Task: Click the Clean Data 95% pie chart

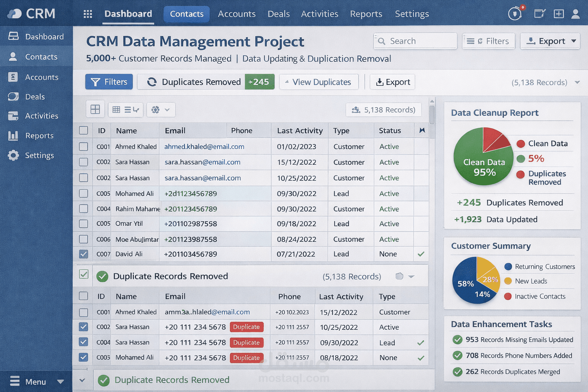Action: tap(483, 156)
